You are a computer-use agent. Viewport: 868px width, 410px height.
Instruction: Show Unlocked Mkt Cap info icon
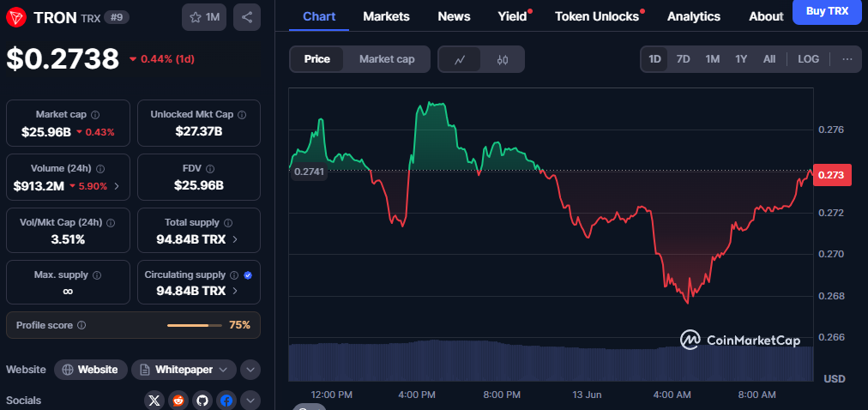(242, 115)
